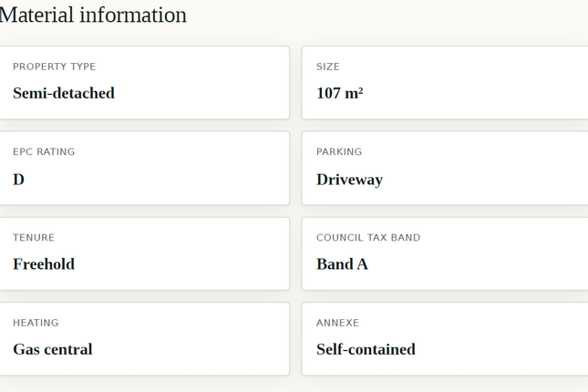The width and height of the screenshot is (588, 392).
Task: Click the Band A value
Action: coord(342,264)
